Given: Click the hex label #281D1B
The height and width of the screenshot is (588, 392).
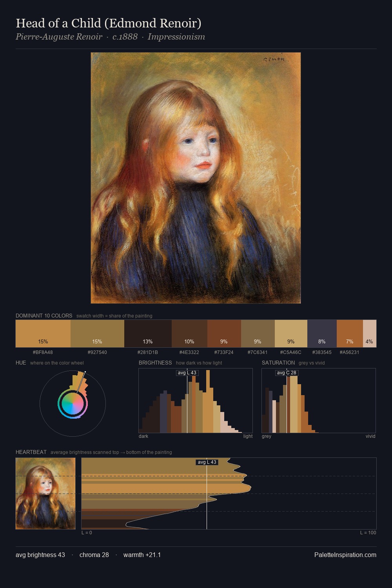Looking at the screenshot, I should tap(148, 352).
